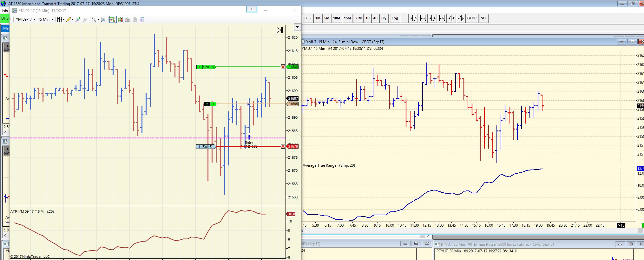This screenshot has height=260, width=644.
Task: Click the ATR value 10.8 marker
Action: [x=291, y=214]
